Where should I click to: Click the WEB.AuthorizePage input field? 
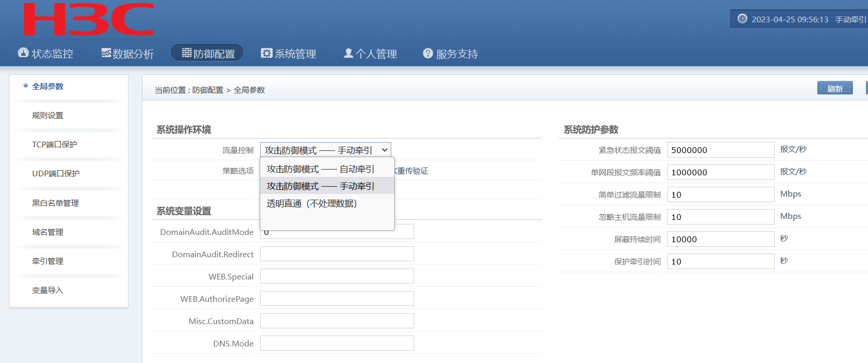(337, 299)
